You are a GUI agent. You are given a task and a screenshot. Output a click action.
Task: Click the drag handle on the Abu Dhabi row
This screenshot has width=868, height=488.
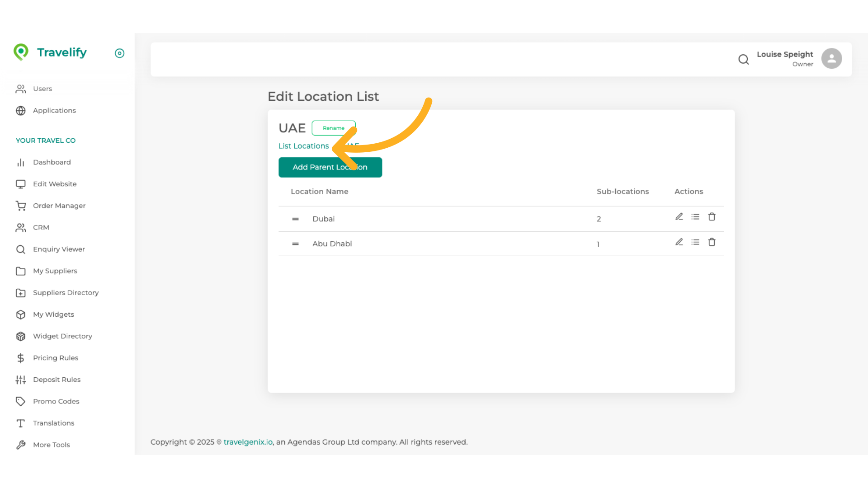tap(295, 244)
